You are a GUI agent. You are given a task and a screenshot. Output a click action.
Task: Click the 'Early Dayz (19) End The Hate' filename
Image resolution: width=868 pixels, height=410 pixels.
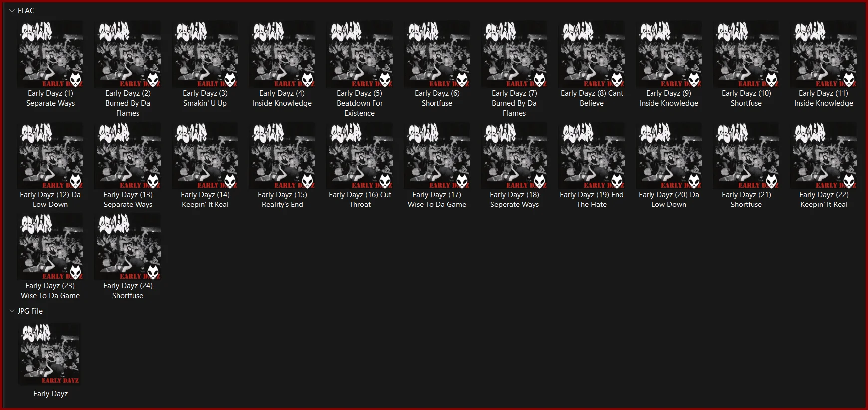(592, 200)
